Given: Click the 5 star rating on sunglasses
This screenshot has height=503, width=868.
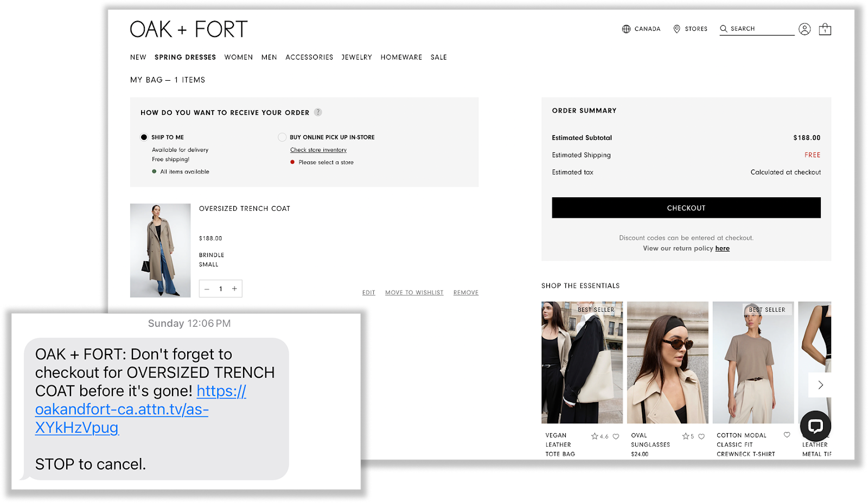Looking at the screenshot, I should [688, 436].
